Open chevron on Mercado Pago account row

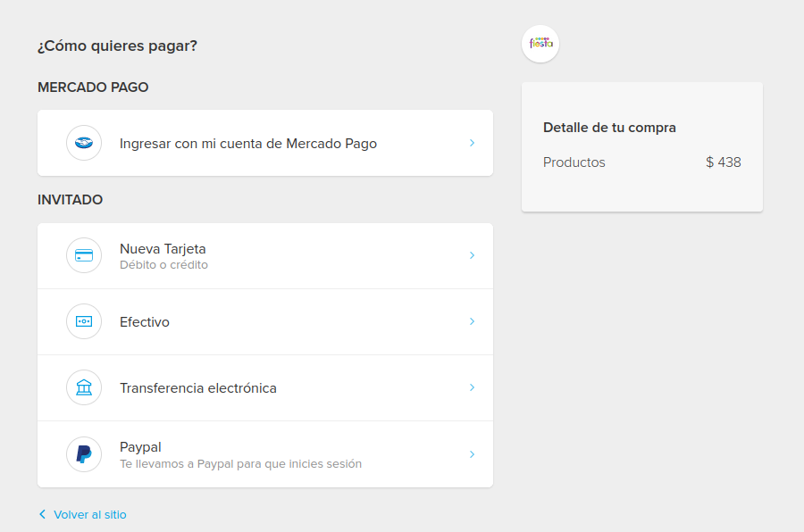pyautogui.click(x=472, y=143)
